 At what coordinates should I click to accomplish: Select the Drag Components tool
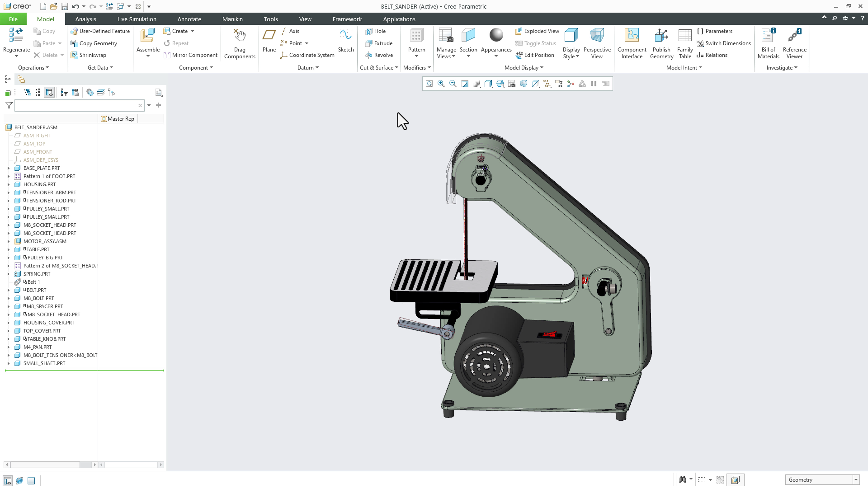pos(240,44)
